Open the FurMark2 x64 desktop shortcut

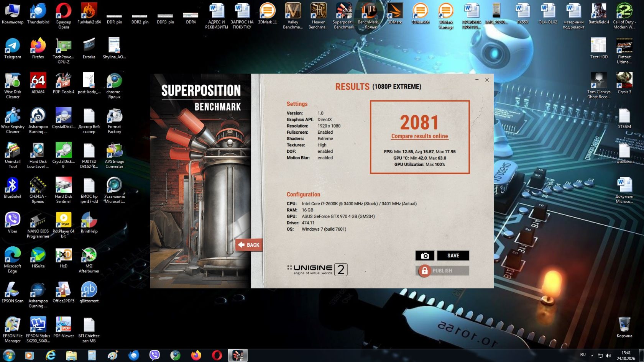point(89,14)
